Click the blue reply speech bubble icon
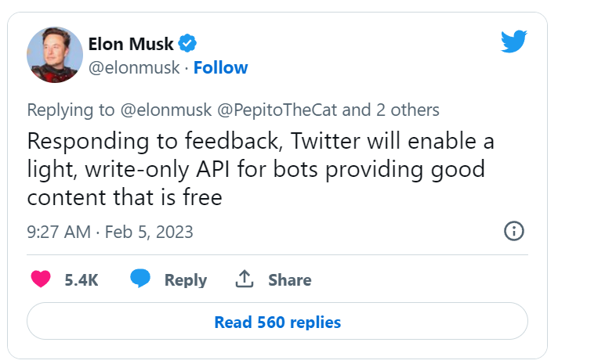The height and width of the screenshot is (364, 616). (140, 279)
